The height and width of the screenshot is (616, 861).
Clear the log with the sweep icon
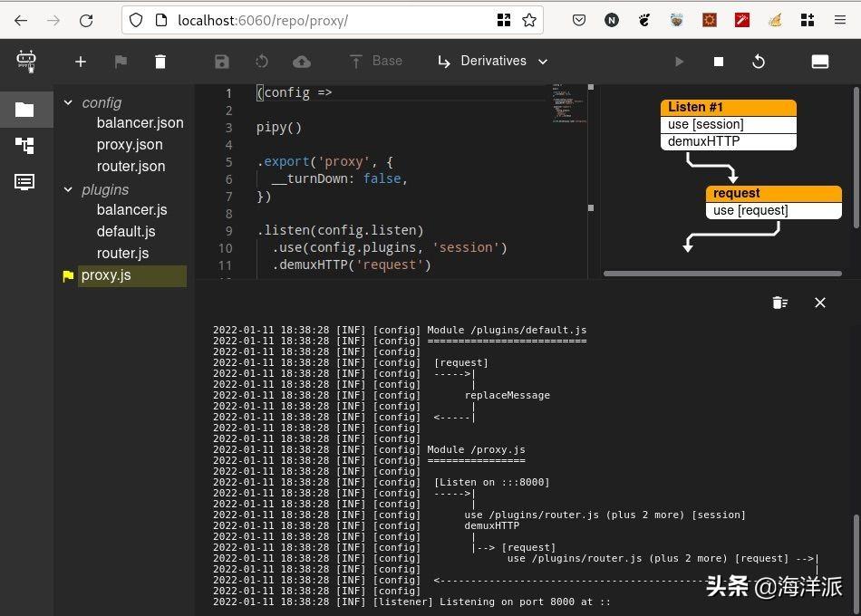point(779,303)
